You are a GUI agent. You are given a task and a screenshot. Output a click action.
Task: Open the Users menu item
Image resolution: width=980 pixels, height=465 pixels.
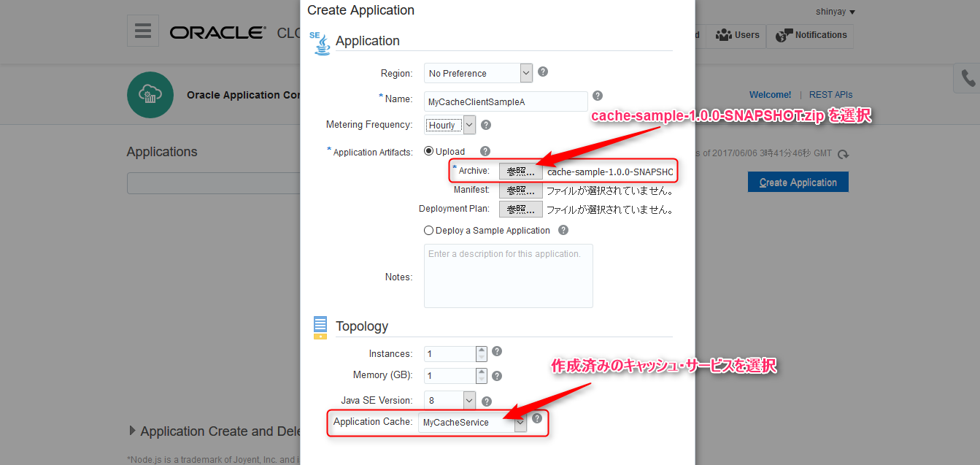point(737,35)
